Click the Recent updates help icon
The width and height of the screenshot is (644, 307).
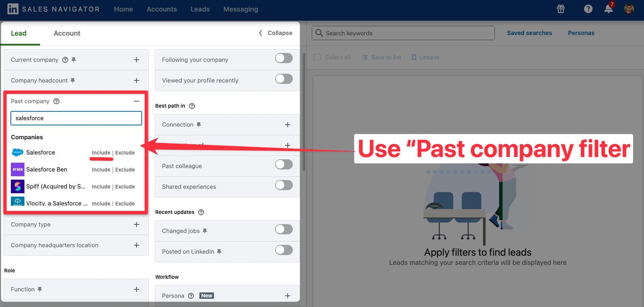(201, 212)
